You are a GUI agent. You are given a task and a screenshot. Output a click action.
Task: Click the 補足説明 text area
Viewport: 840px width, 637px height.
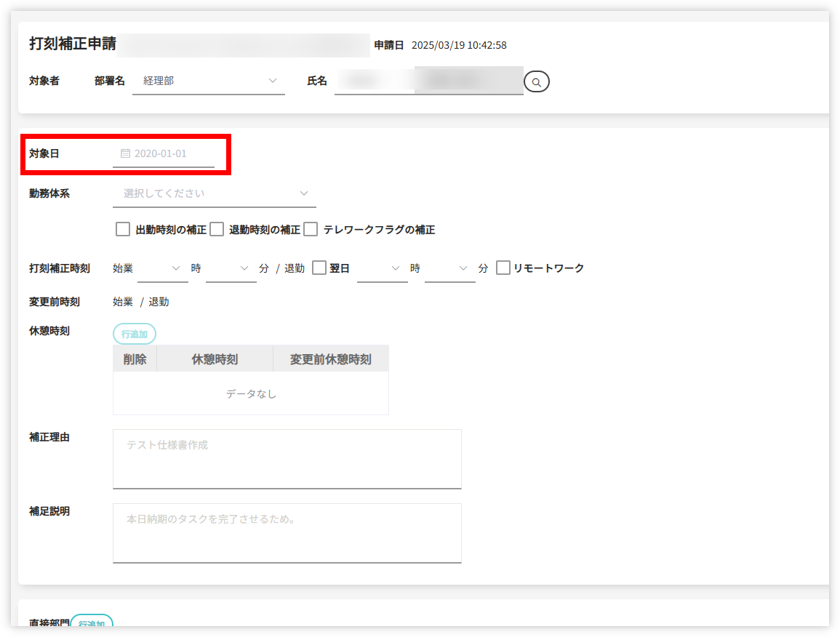pyautogui.click(x=287, y=532)
